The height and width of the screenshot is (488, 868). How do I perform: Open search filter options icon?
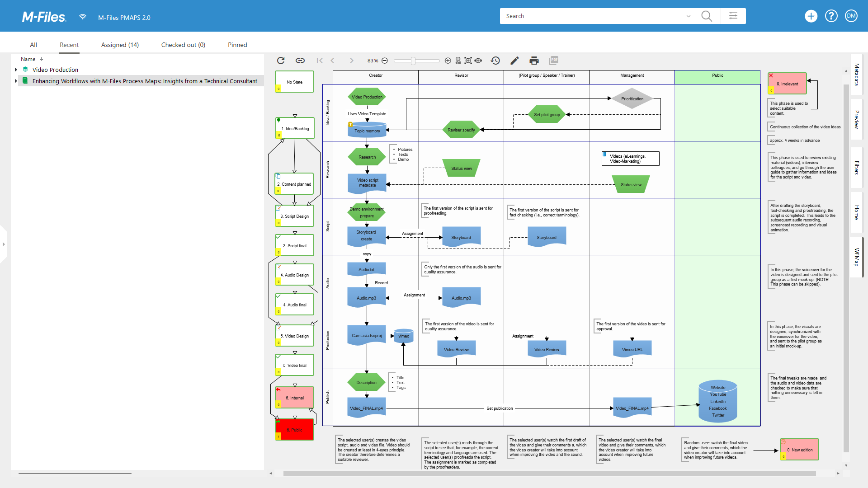(x=733, y=16)
